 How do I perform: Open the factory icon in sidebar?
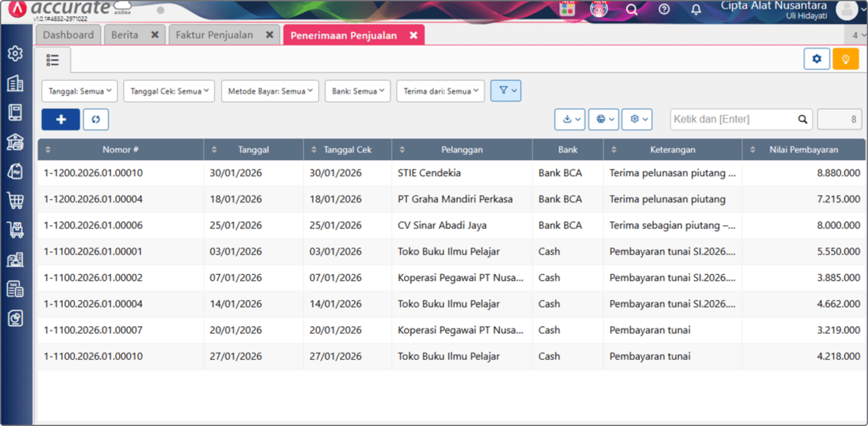click(15, 259)
